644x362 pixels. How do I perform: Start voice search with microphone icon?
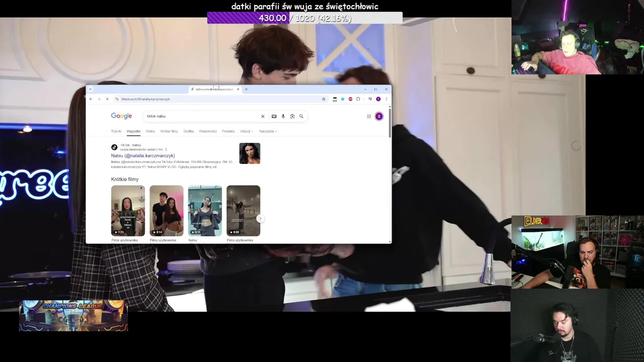tap(283, 116)
